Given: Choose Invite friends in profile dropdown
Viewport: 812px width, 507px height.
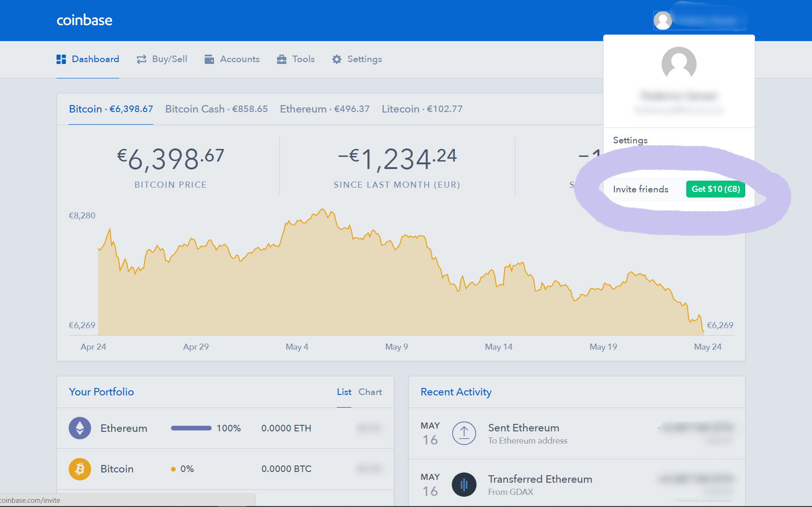Looking at the screenshot, I should 641,189.
